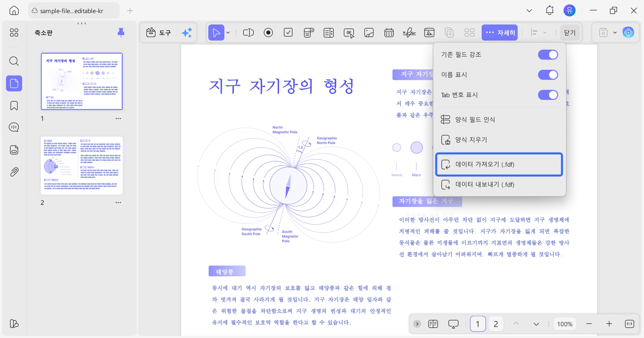Screen dimensions: 644x338
Task: Open the cloud sync icon at top right
Action: (x=628, y=33)
